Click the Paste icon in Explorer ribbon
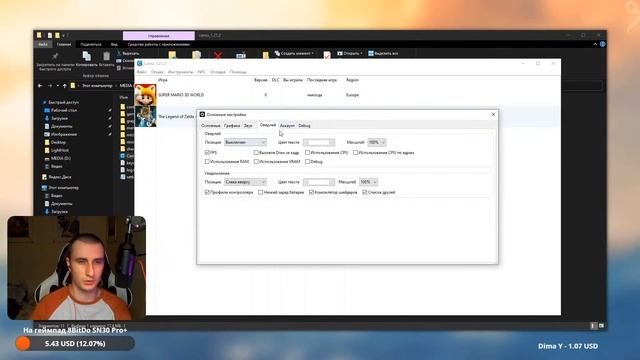 pyautogui.click(x=107, y=56)
